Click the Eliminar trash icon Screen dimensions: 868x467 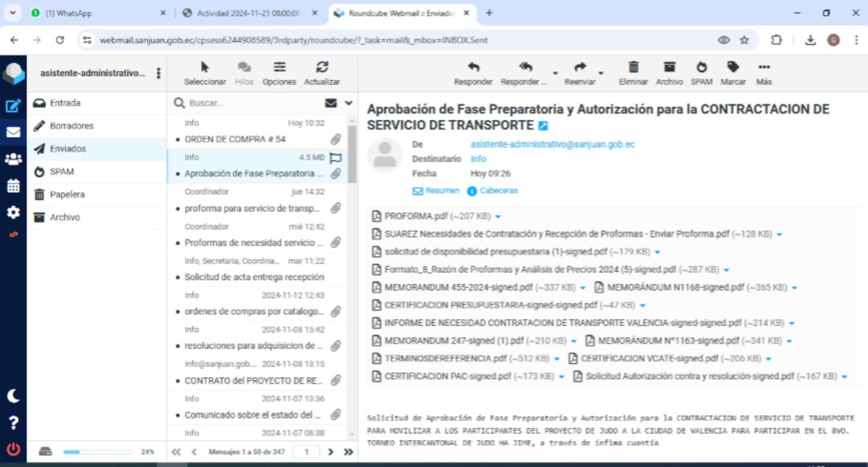(633, 68)
